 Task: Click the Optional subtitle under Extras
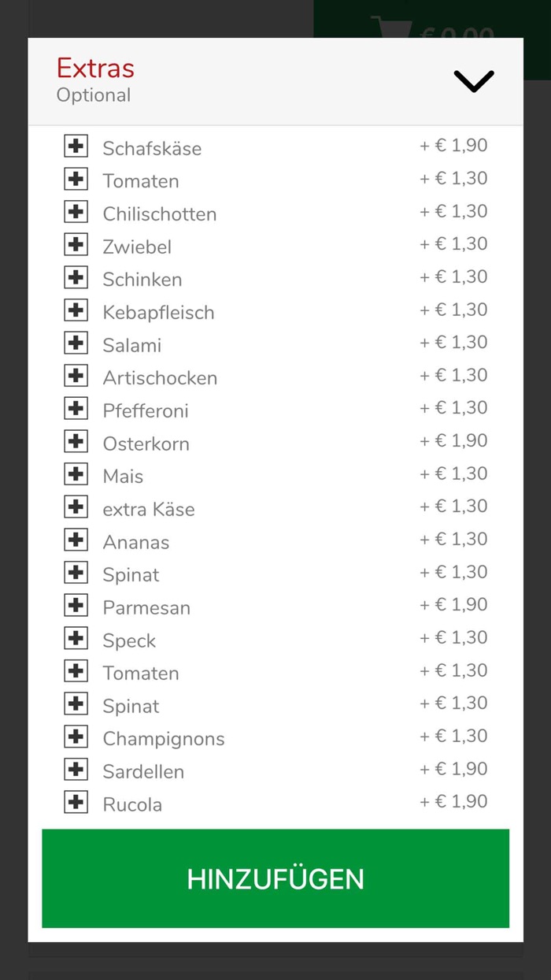pos(94,95)
